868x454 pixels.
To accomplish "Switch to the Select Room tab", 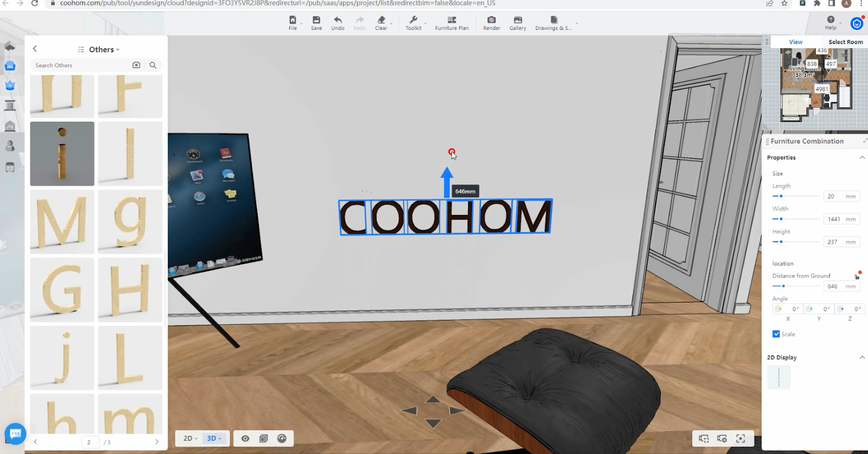I will (x=845, y=42).
